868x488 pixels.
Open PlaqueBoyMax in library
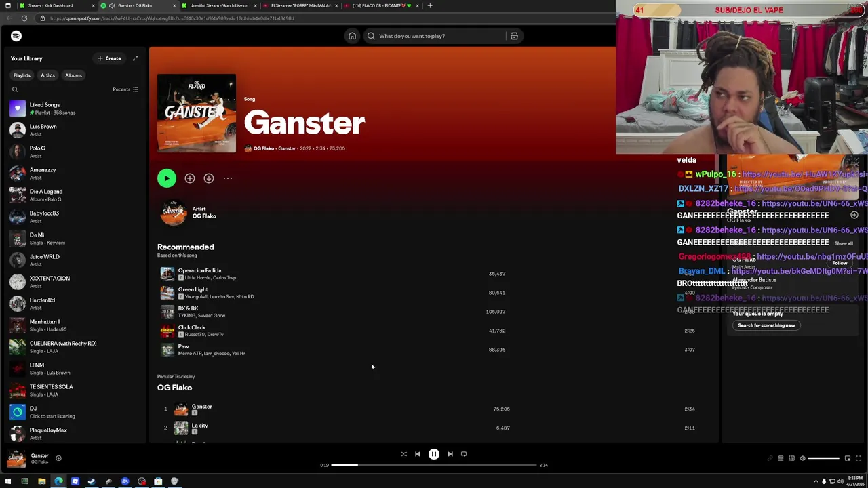(75, 434)
